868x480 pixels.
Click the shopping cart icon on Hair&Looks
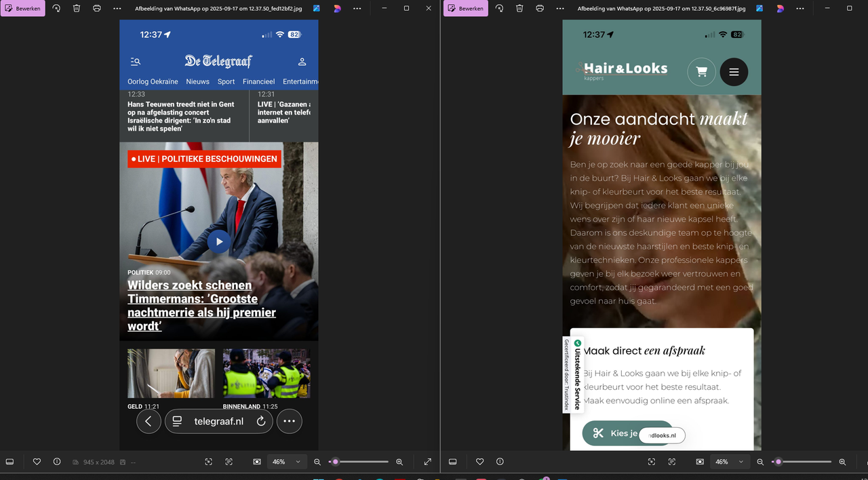point(701,72)
